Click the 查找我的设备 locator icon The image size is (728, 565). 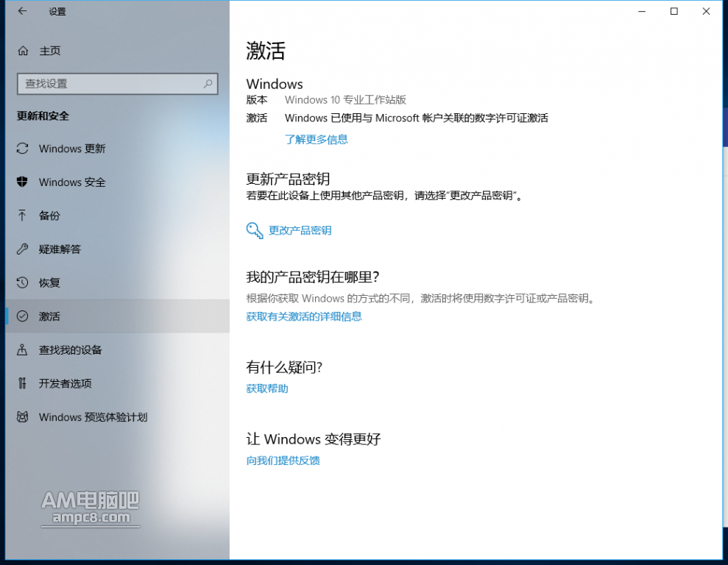pyautogui.click(x=22, y=349)
